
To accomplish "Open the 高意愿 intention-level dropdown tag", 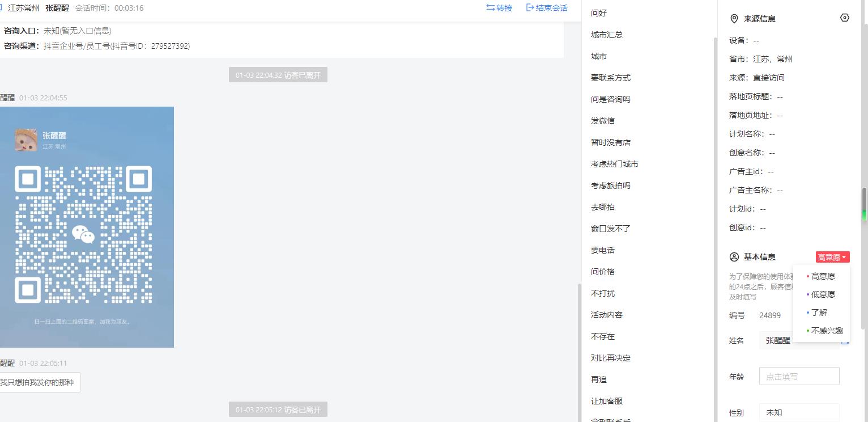I will [x=833, y=257].
